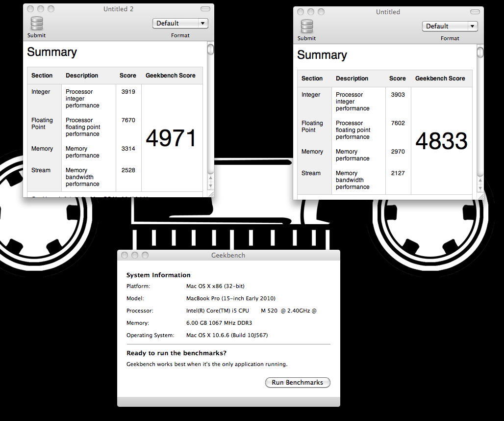Click the Untitled 2 window title bar text
This screenshot has width=504, height=421.
click(x=118, y=9)
